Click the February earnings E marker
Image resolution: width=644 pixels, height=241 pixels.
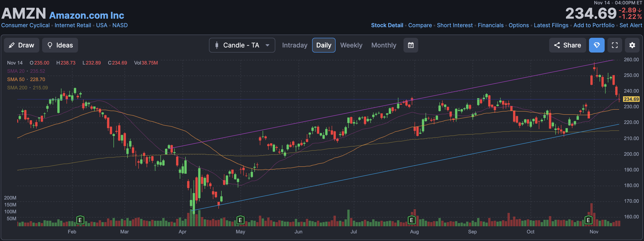80,220
